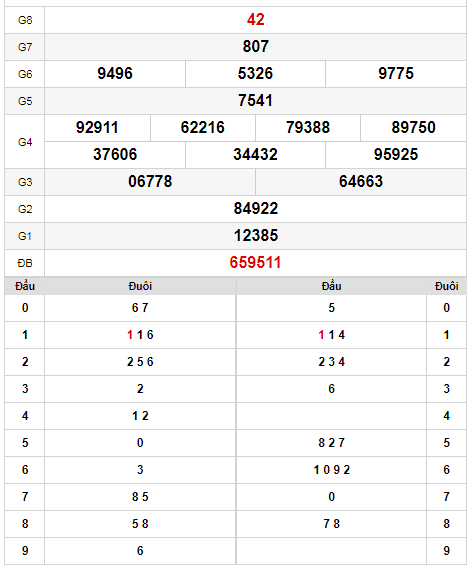Click G4 number 95925
472x567 pixels.
coord(396,154)
